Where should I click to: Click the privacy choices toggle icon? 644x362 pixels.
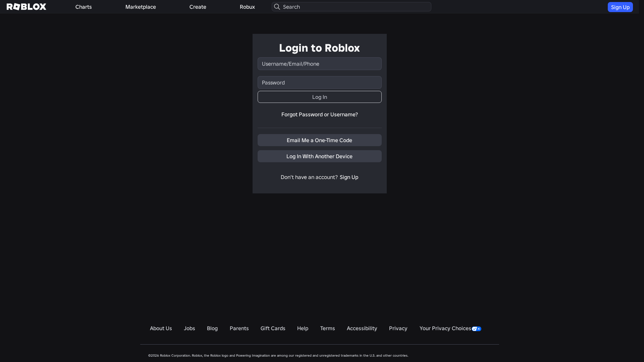click(x=476, y=329)
